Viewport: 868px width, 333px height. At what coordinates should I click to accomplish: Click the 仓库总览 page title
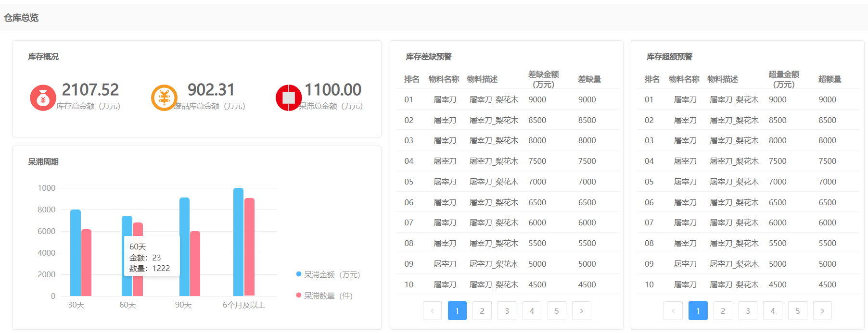(21, 18)
